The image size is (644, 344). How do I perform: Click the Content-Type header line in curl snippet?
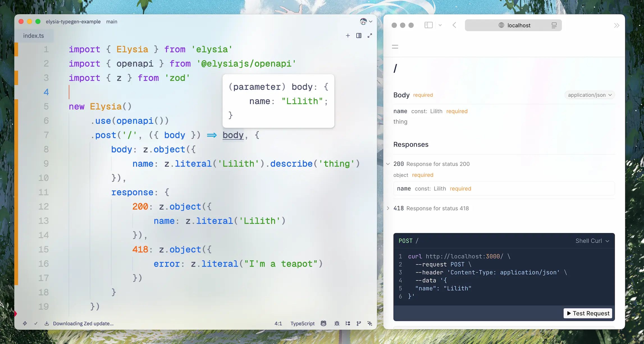491,272
